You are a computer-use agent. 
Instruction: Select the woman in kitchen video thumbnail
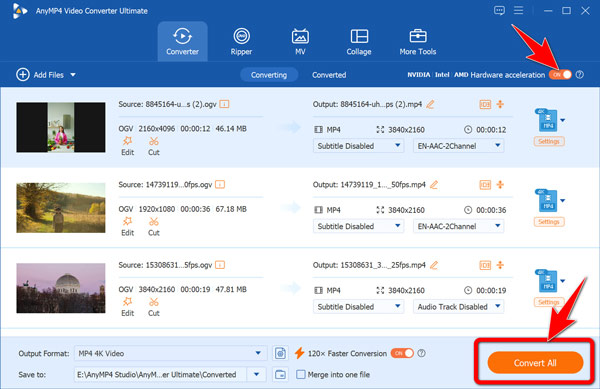pos(61,127)
